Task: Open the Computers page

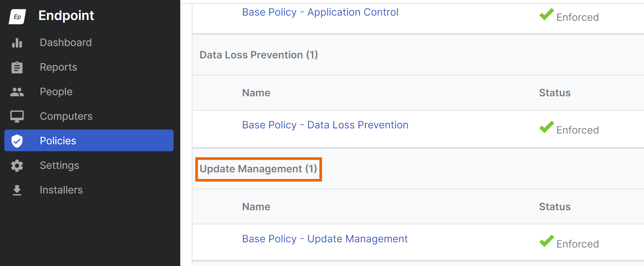Action: [x=66, y=116]
